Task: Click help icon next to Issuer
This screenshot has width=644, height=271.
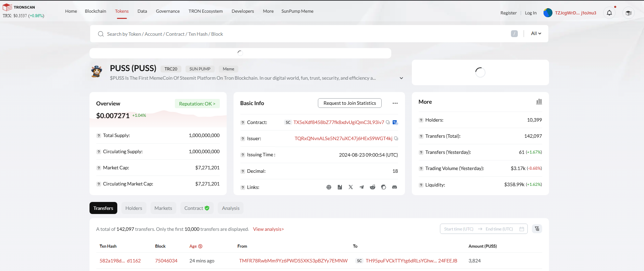Action: pos(243,139)
